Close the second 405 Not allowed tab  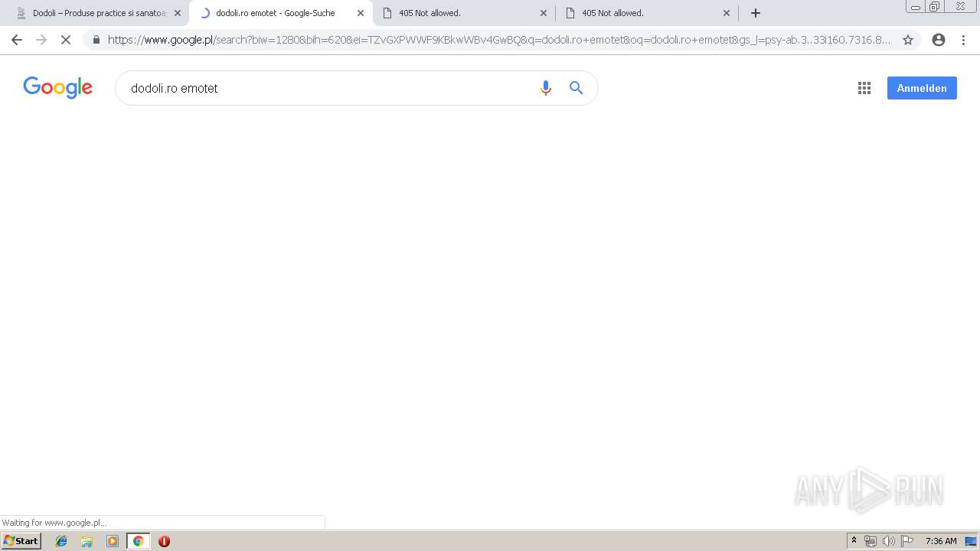[727, 13]
